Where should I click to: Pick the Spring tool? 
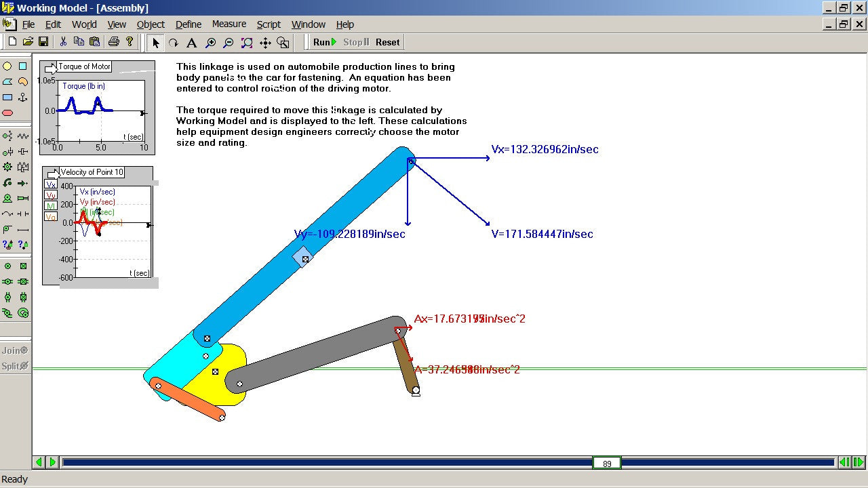tap(23, 136)
